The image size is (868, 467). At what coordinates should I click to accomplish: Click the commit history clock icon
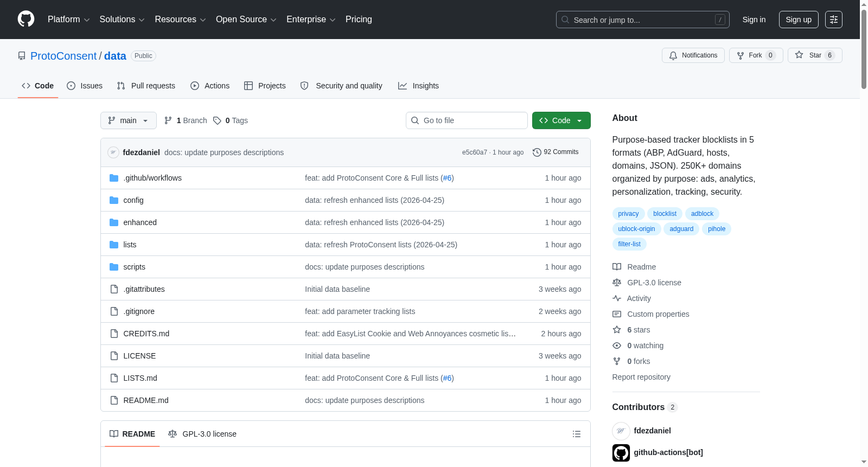click(x=537, y=152)
